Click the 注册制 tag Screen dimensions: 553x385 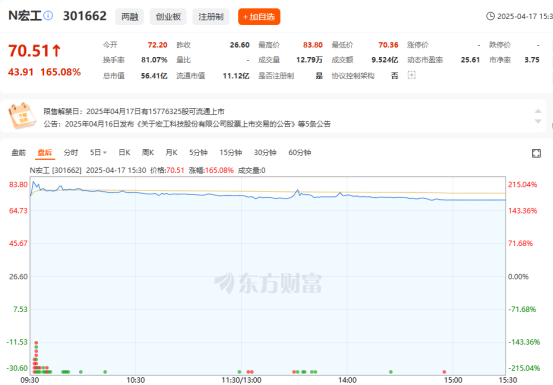(211, 17)
